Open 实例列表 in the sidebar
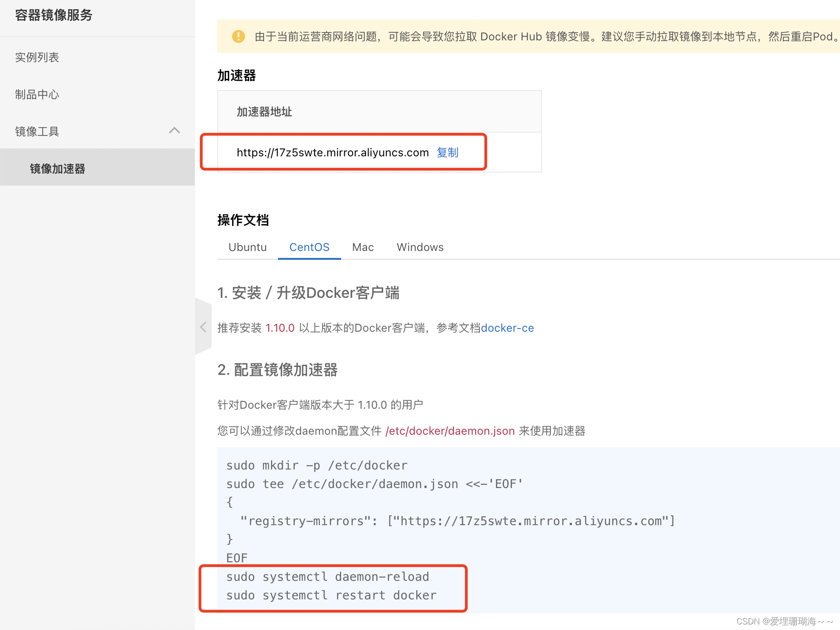Screen dimensions: 840x630 click(x=37, y=58)
